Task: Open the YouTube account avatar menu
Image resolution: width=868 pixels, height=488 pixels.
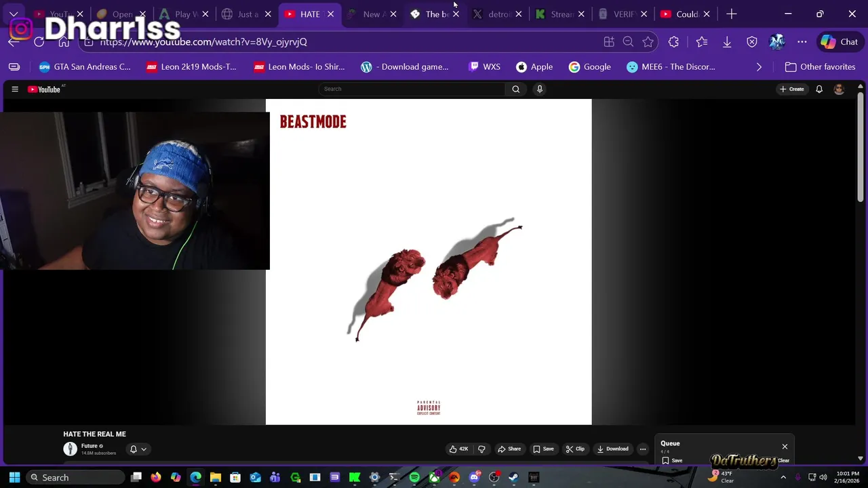Action: (x=839, y=89)
